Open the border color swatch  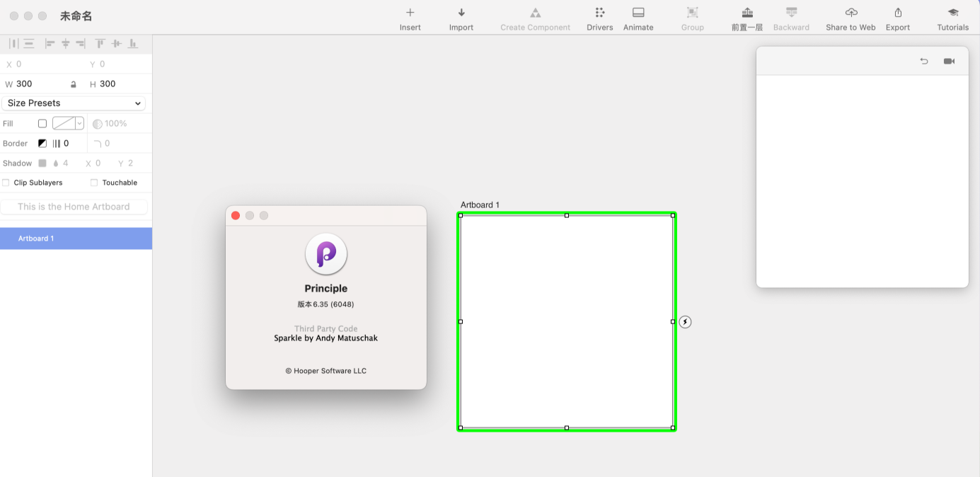click(x=42, y=144)
